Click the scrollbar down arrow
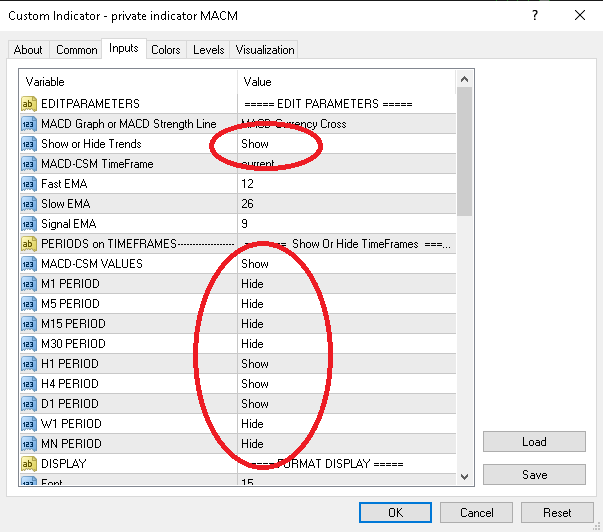603x532 pixels. 465,477
